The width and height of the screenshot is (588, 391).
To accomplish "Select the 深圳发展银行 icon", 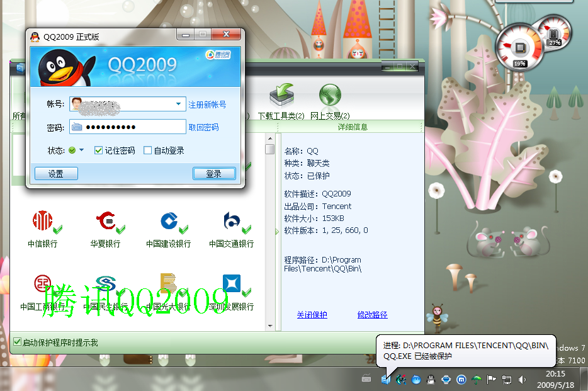I will (232, 283).
